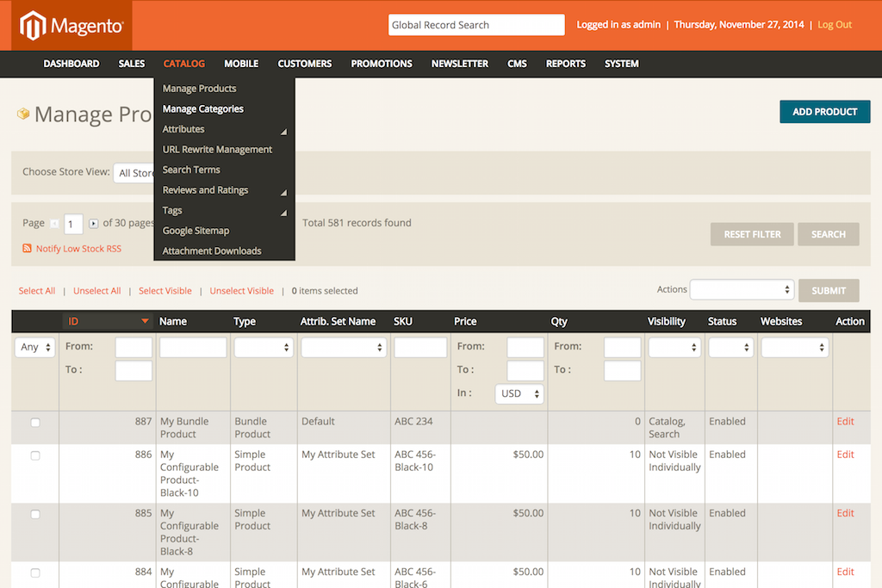
Task: Click the page number input field
Action: click(x=73, y=224)
